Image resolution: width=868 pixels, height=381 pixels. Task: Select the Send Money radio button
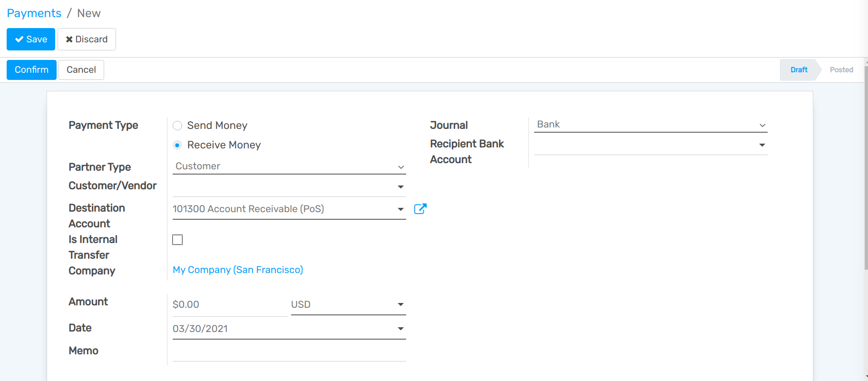[x=177, y=126]
